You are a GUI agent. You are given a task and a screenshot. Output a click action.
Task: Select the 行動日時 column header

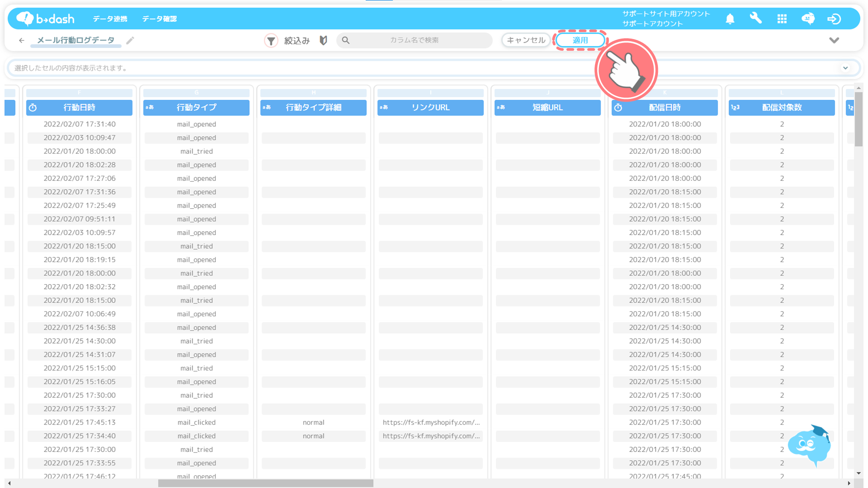[79, 108]
